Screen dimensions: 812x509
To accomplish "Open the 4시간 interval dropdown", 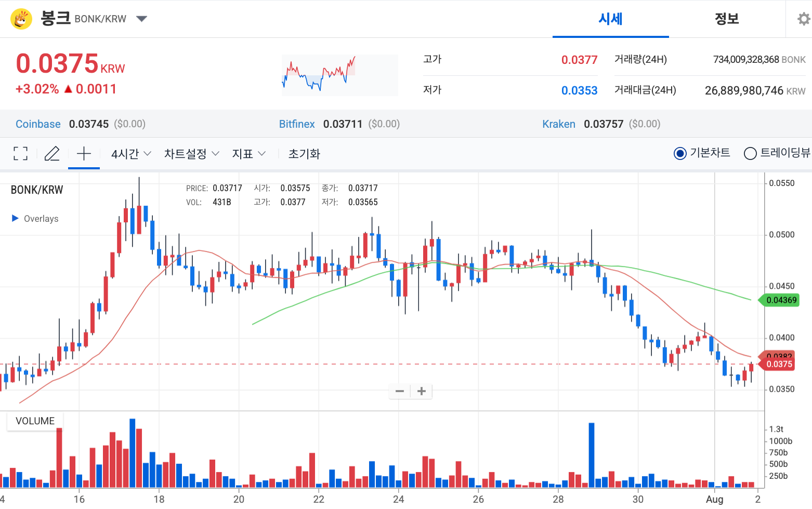I will (x=131, y=154).
